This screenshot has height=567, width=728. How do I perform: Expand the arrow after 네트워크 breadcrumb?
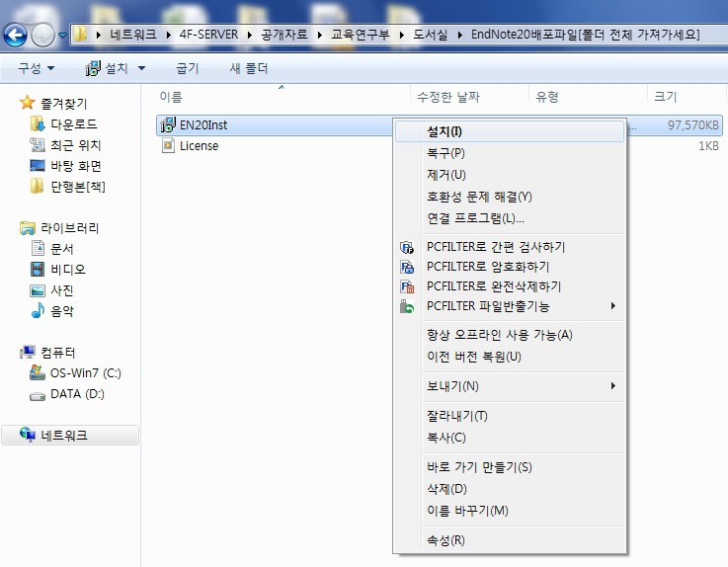point(168,35)
